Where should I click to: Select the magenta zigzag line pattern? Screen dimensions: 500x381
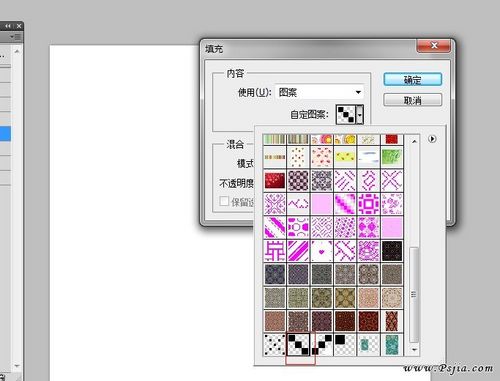298,204
